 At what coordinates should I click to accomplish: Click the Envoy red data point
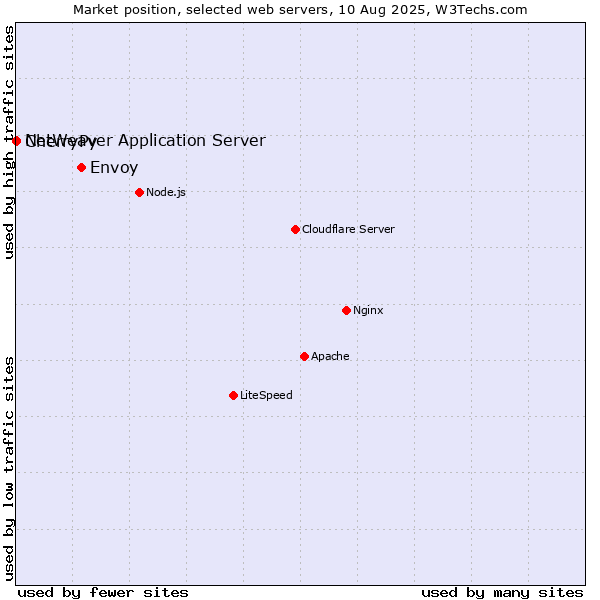81,168
